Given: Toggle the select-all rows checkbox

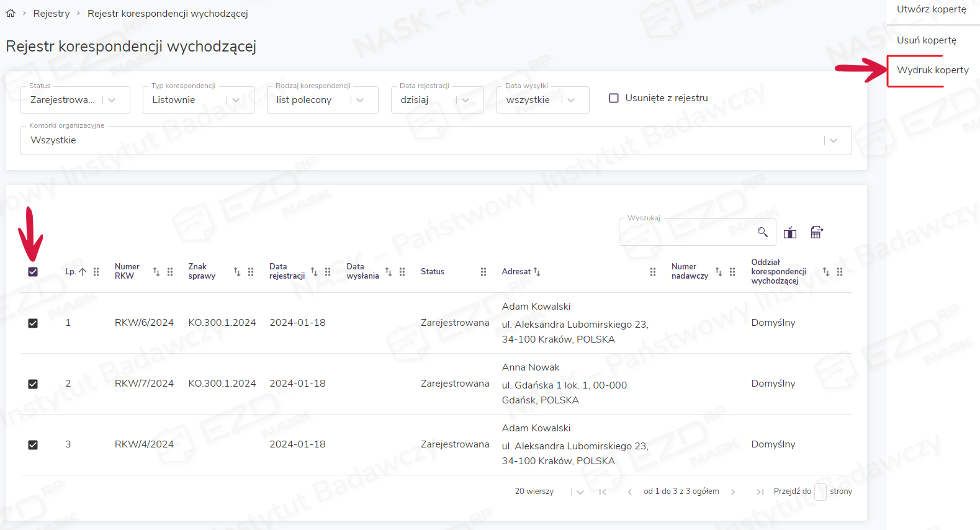Looking at the screenshot, I should click(33, 272).
